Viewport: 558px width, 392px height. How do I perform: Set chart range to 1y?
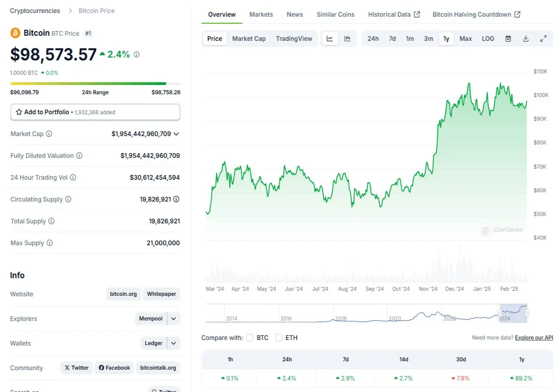446,39
